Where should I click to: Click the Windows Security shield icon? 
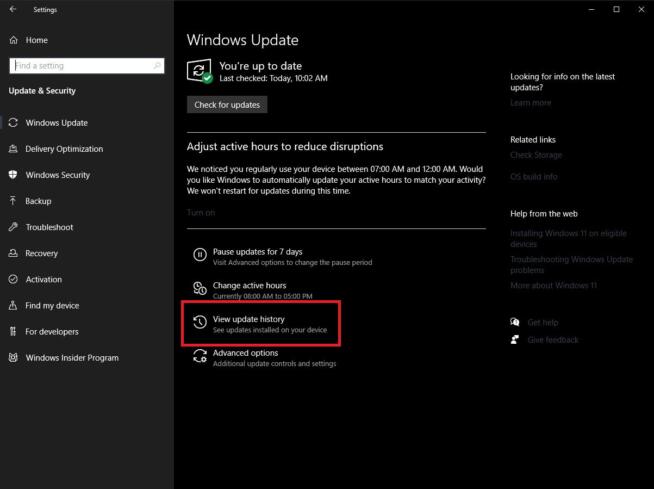click(13, 175)
